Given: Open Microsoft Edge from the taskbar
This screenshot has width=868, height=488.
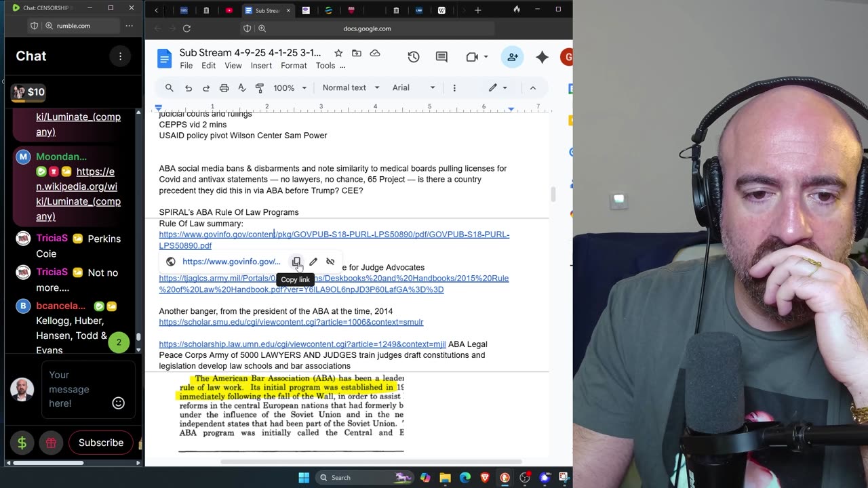Looking at the screenshot, I should tap(465, 477).
